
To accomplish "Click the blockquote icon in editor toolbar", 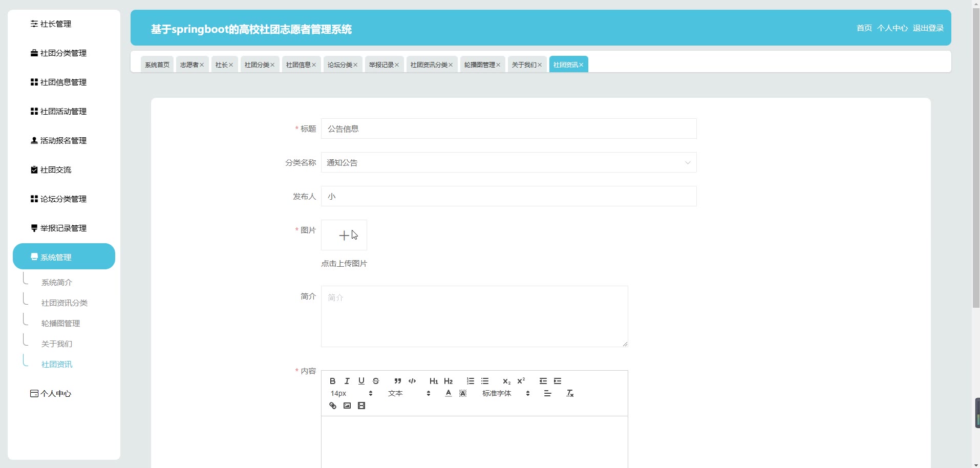I will click(x=397, y=381).
